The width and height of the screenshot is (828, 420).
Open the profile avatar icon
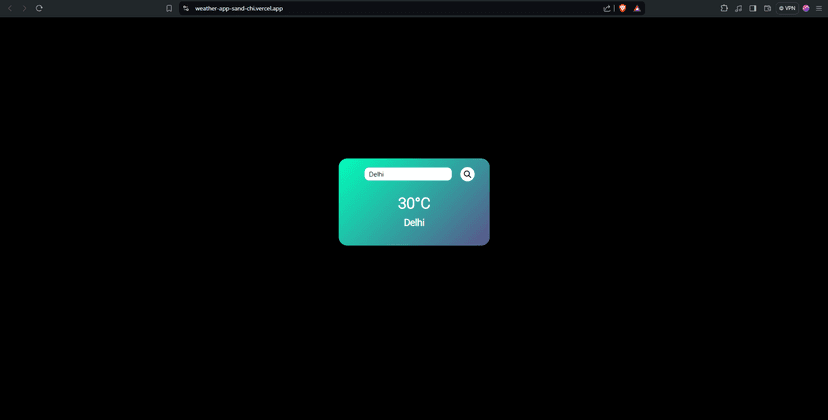(x=806, y=8)
